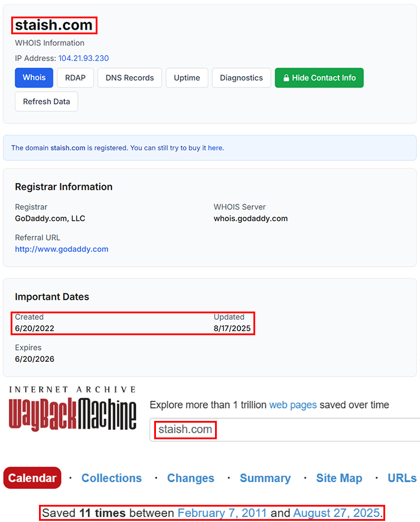Open the February 7, 2011 capture link

click(x=222, y=513)
